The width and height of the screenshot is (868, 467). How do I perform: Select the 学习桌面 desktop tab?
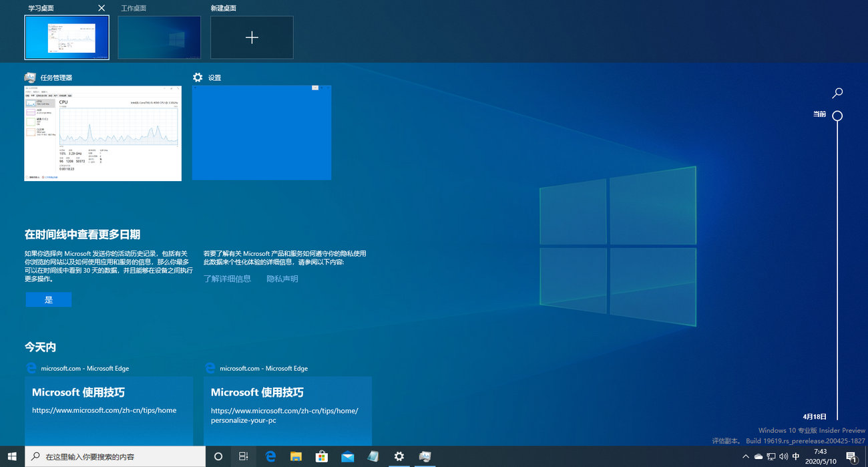coord(67,37)
